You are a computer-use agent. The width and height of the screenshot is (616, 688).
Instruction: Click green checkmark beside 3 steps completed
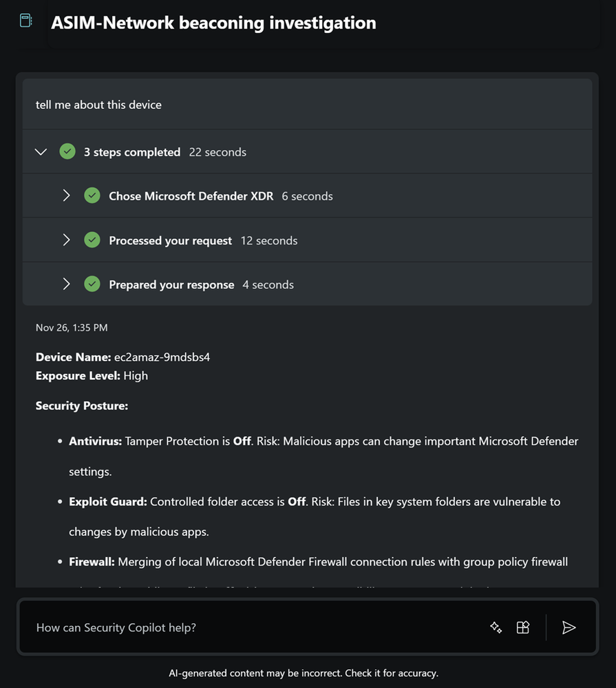[67, 152]
